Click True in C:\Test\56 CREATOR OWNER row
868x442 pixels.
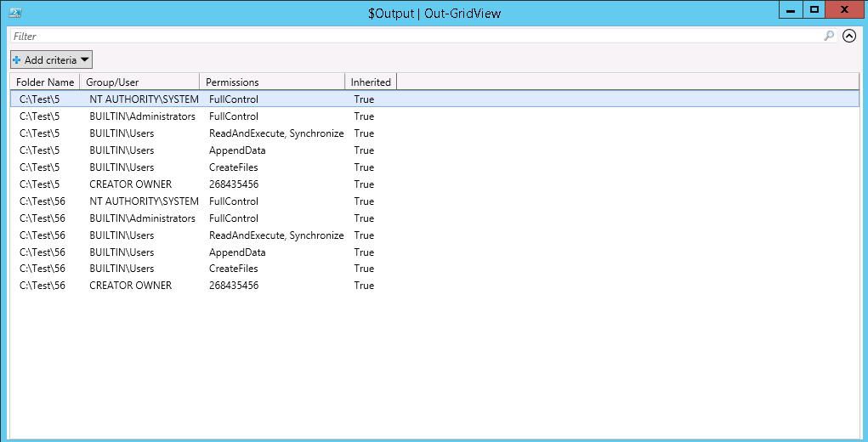click(x=364, y=286)
